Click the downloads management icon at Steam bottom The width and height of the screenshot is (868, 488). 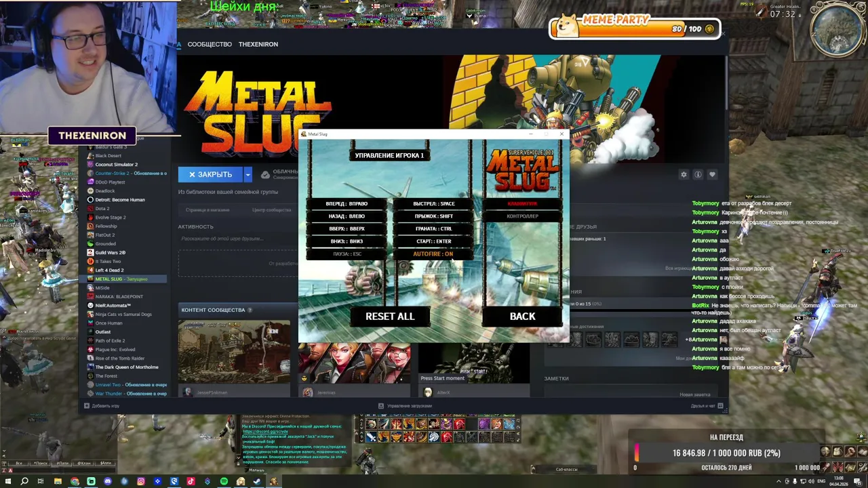[380, 406]
